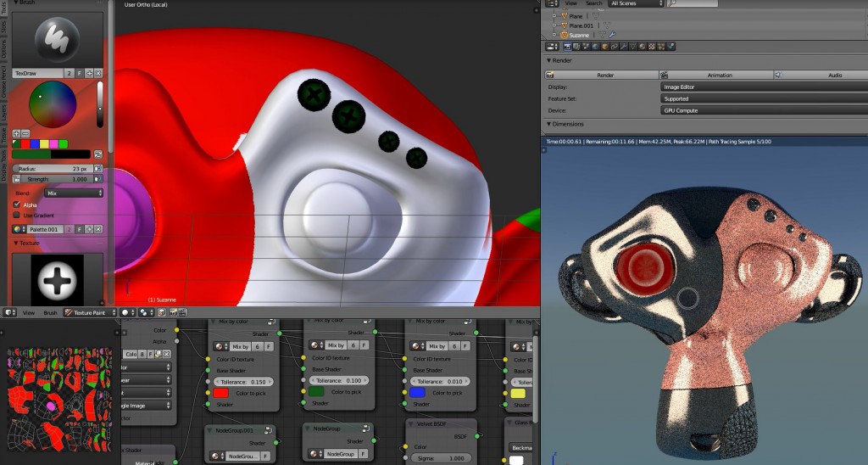Open the Object properties tab cube icon
This screenshot has height=465, width=868.
point(605,47)
